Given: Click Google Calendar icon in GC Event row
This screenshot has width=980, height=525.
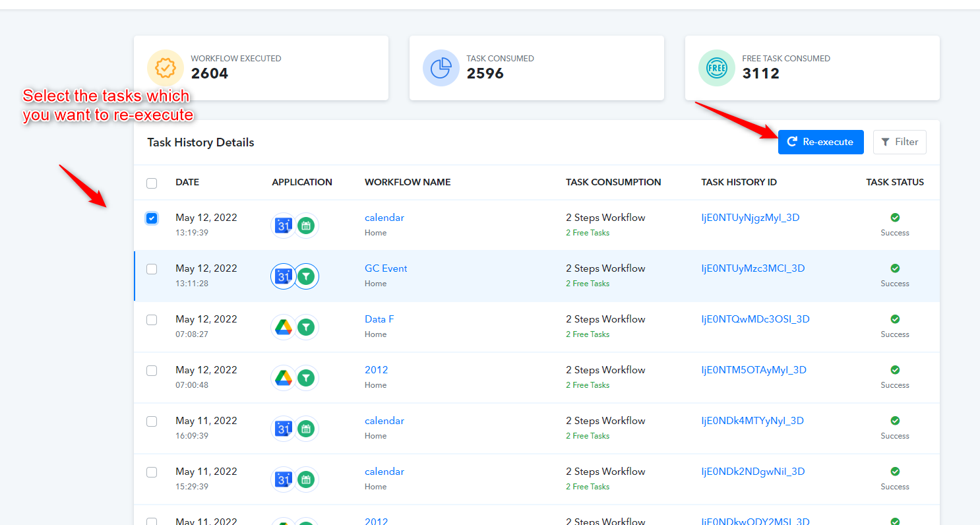Looking at the screenshot, I should (x=284, y=276).
